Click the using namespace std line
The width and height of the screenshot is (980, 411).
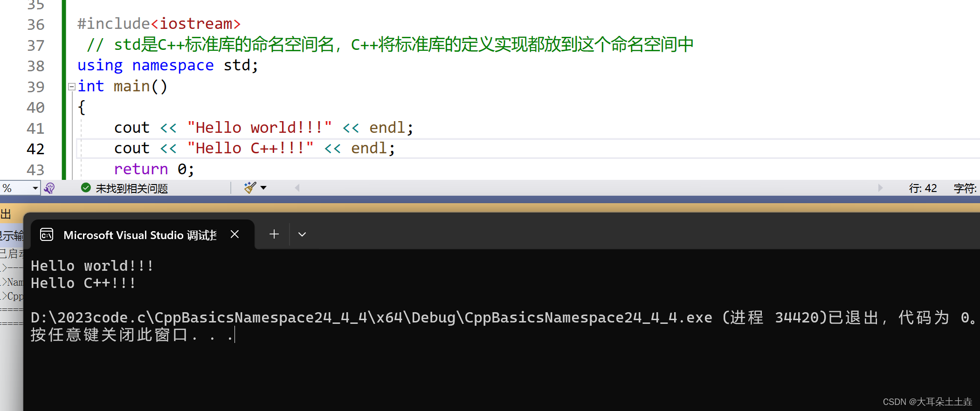click(x=168, y=65)
